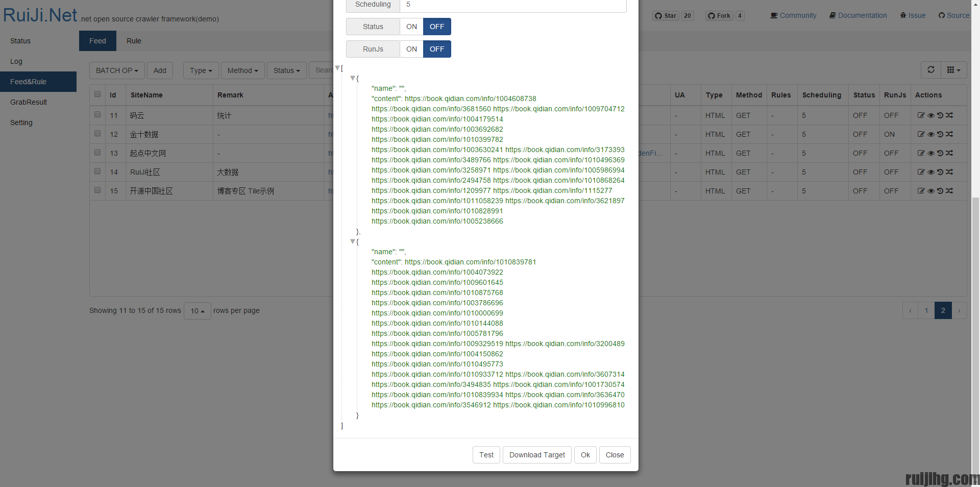Open the BATCH OP dropdown
This screenshot has height=487, width=980.
point(117,70)
